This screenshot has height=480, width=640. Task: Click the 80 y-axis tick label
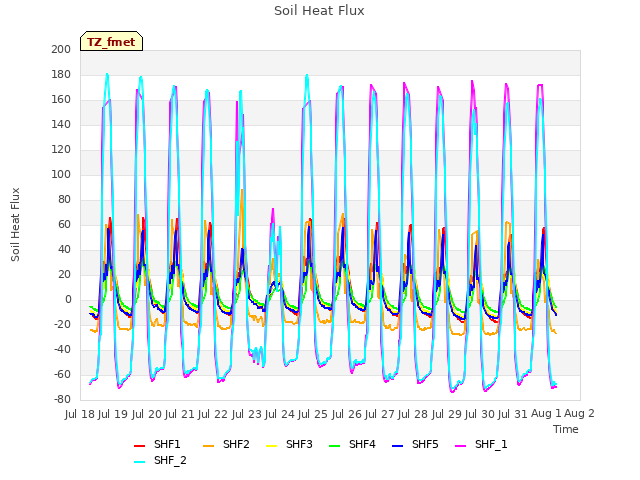[x=64, y=200]
